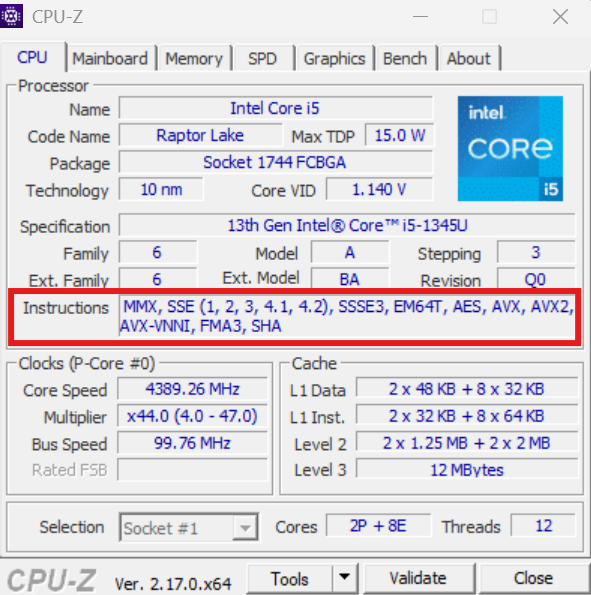Click the Max TDP value '15.0 W'
The height and width of the screenshot is (595, 591).
(x=399, y=135)
